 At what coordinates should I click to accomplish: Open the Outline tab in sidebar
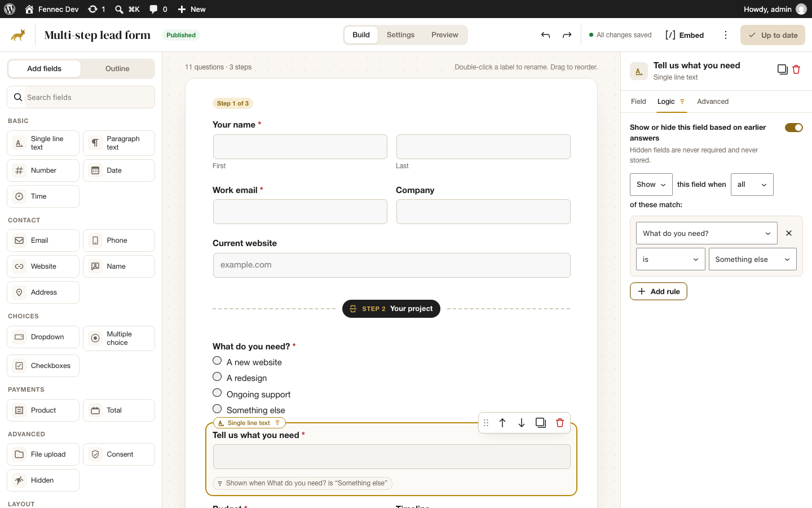pyautogui.click(x=117, y=69)
